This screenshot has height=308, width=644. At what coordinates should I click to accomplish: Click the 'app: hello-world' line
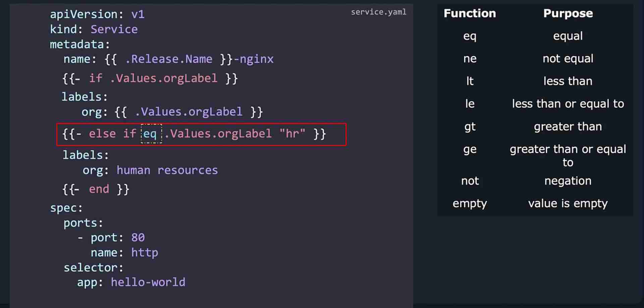(x=131, y=283)
